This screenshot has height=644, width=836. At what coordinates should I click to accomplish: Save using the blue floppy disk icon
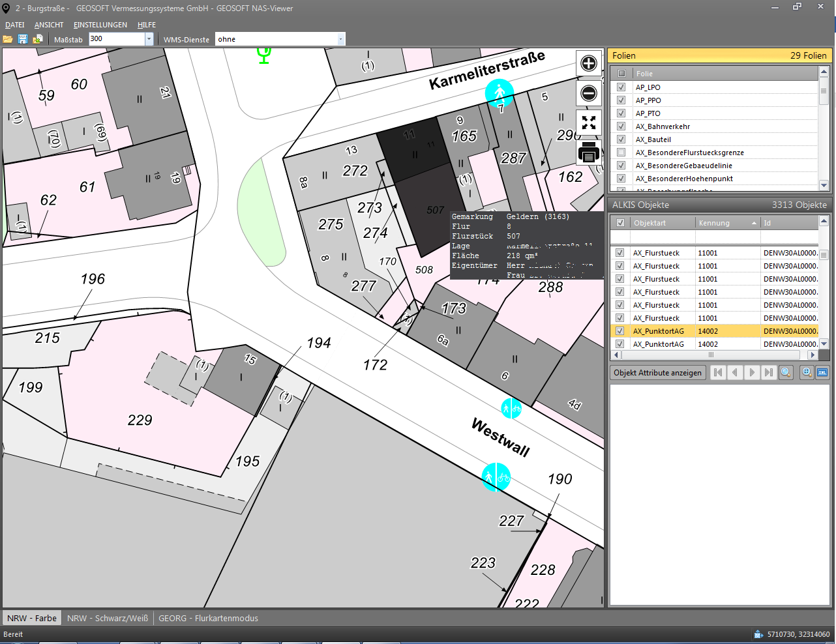pos(23,39)
